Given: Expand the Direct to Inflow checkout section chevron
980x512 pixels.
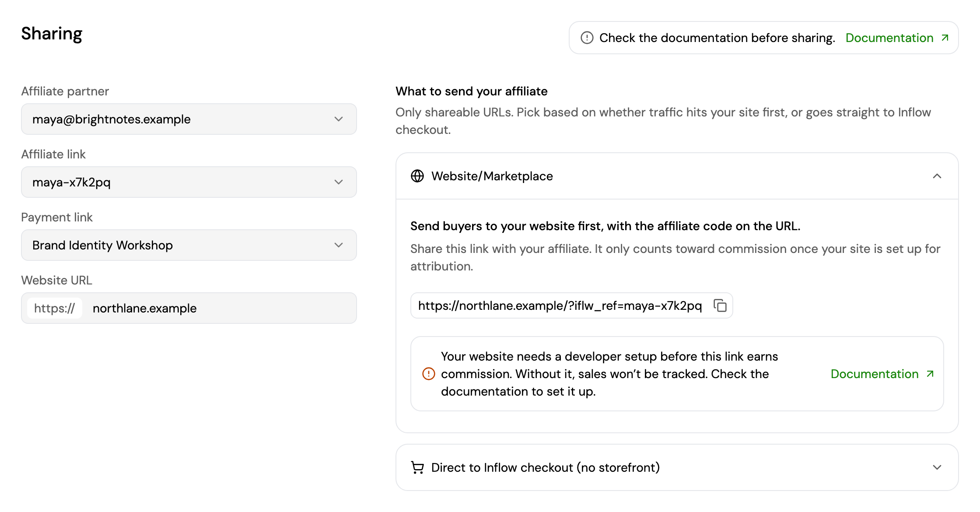Looking at the screenshot, I should [x=937, y=467].
